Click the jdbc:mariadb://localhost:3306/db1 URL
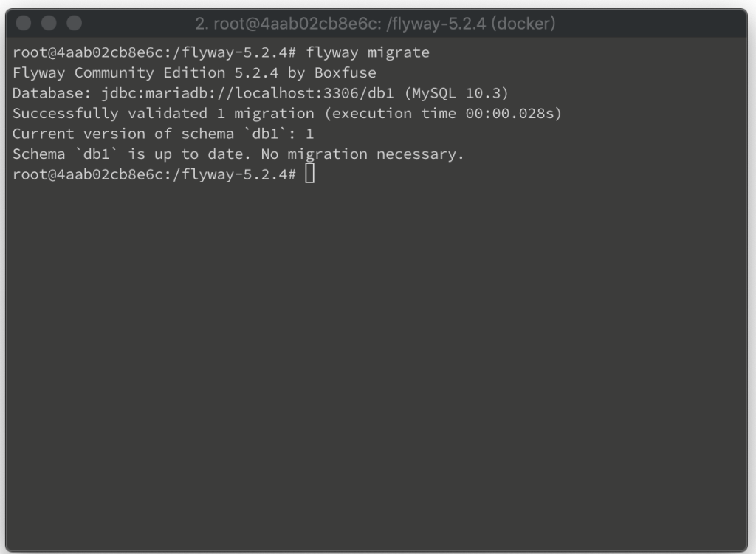The width and height of the screenshot is (756, 554). (247, 92)
